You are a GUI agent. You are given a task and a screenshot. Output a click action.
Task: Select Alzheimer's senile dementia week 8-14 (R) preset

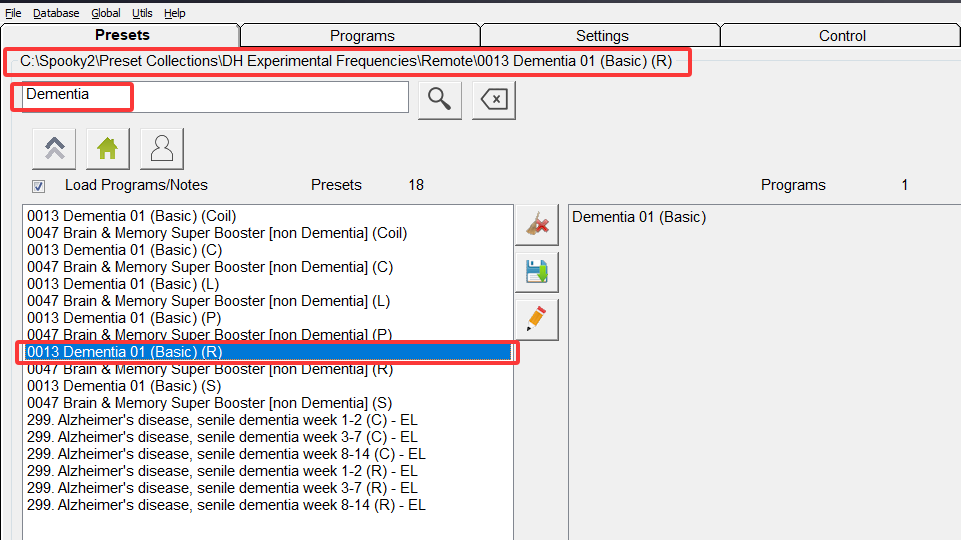point(226,505)
